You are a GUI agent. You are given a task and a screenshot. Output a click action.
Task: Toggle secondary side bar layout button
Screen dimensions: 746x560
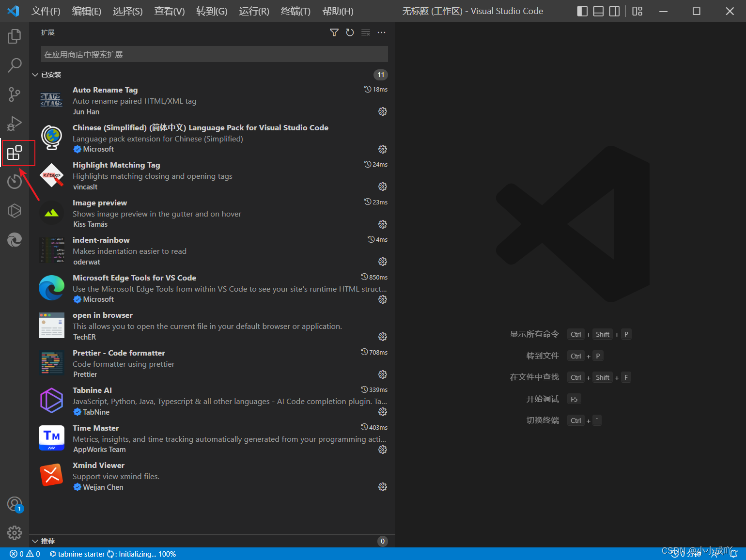(614, 11)
